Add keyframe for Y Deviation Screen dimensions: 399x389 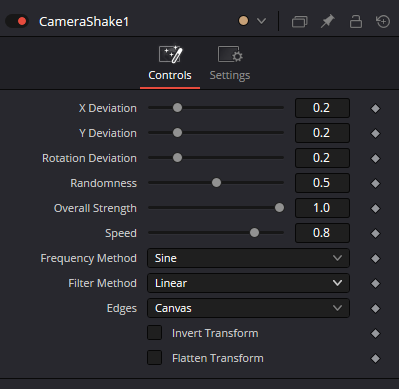point(375,133)
